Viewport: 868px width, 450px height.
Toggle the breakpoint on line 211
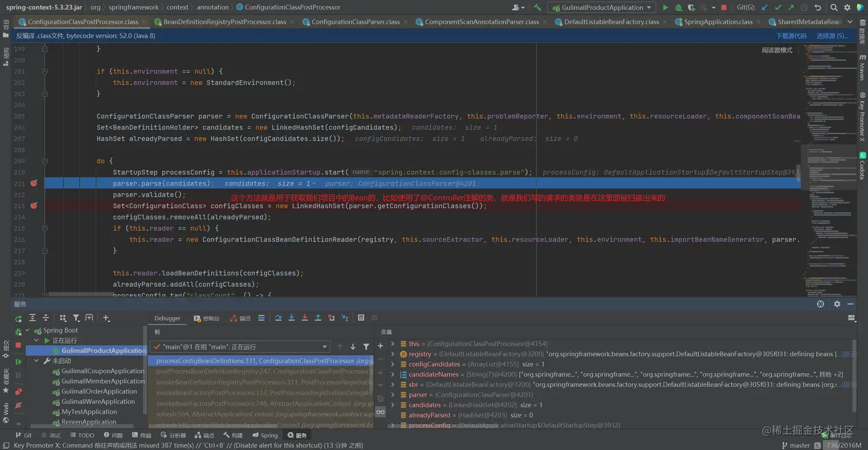[x=34, y=183]
